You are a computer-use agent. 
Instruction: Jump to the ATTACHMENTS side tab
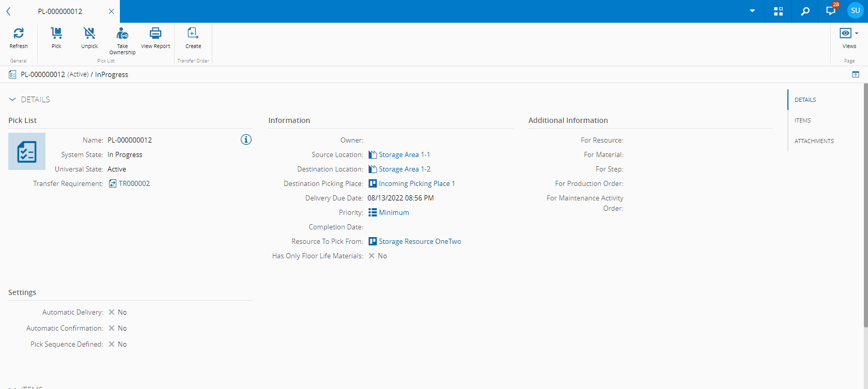click(x=814, y=141)
